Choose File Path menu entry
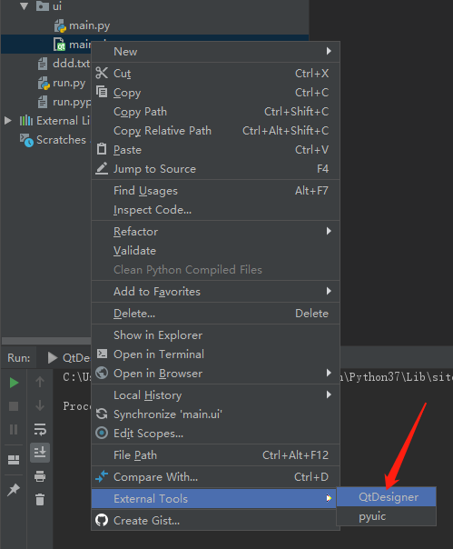 (216, 455)
